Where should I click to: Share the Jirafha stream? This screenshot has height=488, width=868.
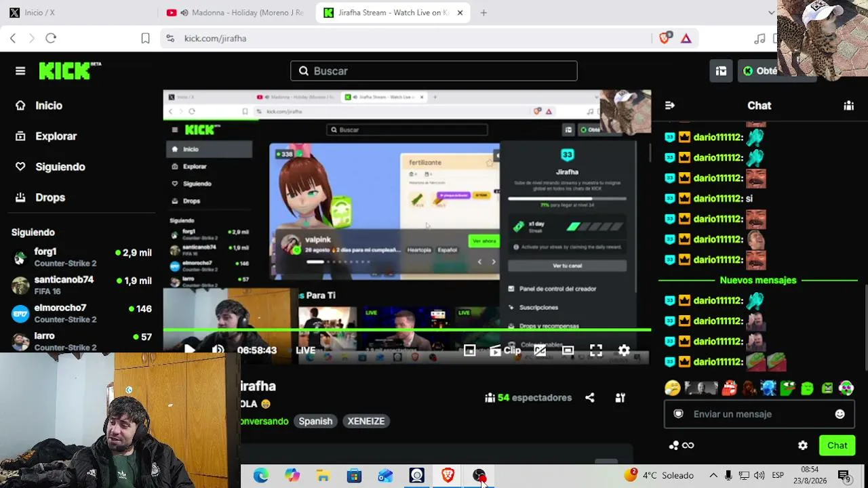[x=590, y=398]
